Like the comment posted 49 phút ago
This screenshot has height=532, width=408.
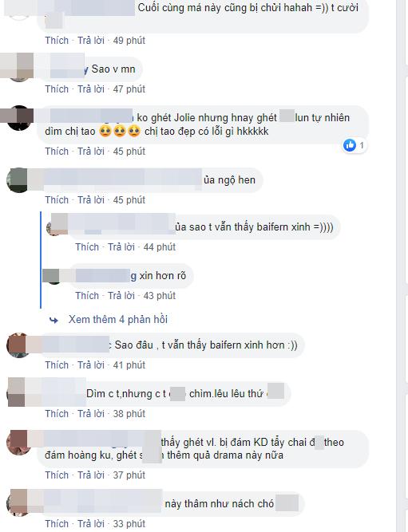[x=57, y=41]
